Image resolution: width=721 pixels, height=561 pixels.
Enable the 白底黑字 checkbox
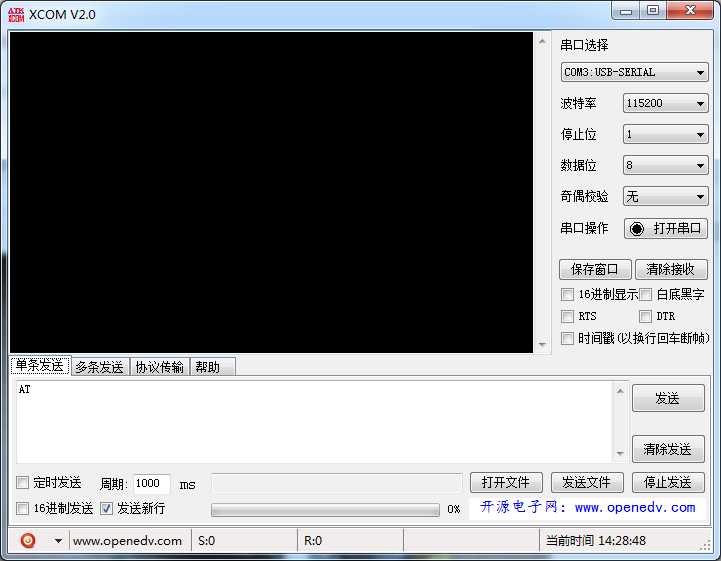[646, 294]
